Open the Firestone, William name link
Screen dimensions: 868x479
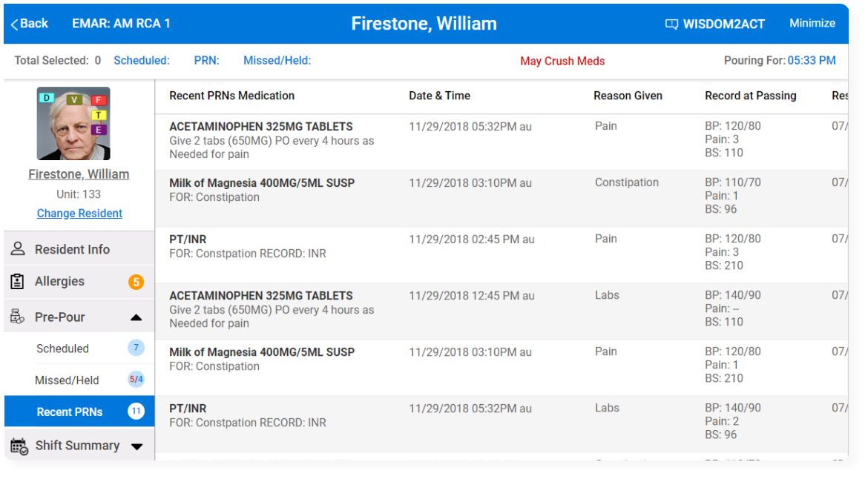click(79, 174)
